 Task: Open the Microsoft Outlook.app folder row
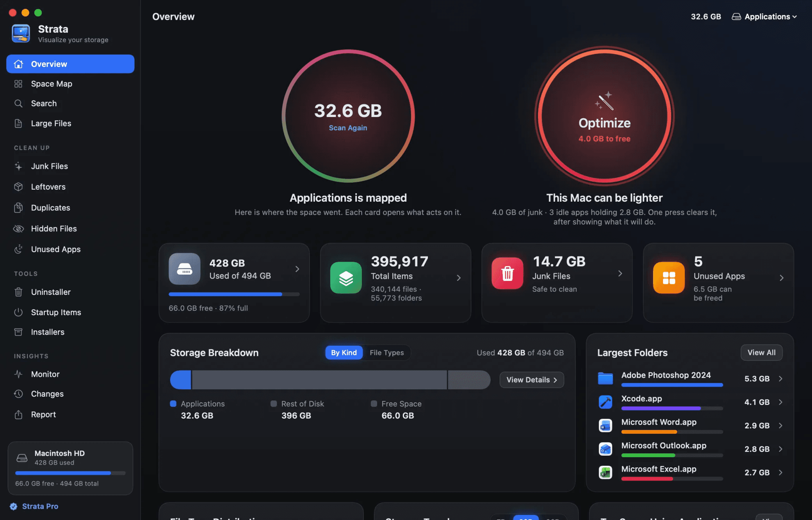tap(690, 449)
